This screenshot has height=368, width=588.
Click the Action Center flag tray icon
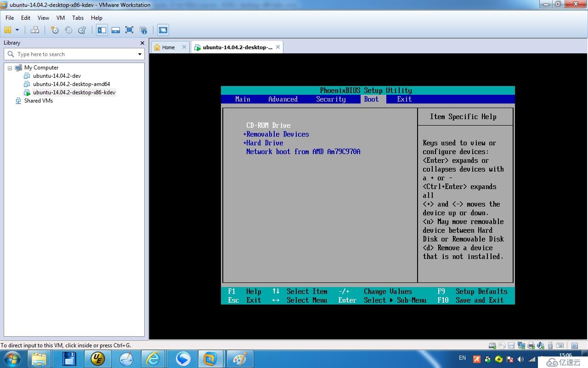pyautogui.click(x=509, y=359)
